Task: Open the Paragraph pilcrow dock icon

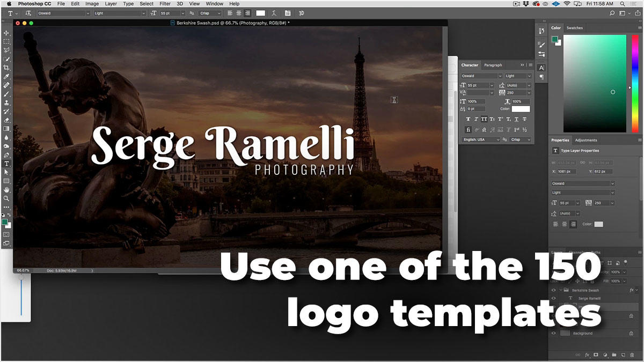Action: click(x=541, y=77)
